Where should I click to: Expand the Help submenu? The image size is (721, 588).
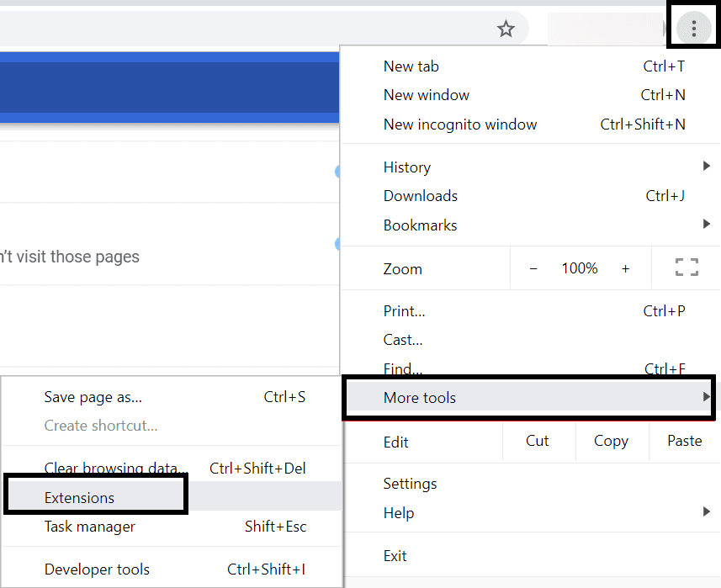pos(531,512)
